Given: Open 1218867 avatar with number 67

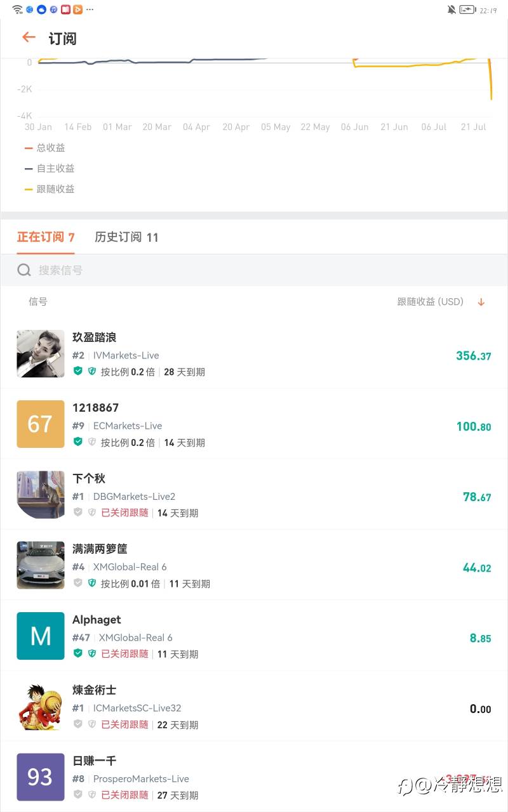Looking at the screenshot, I should point(41,424).
